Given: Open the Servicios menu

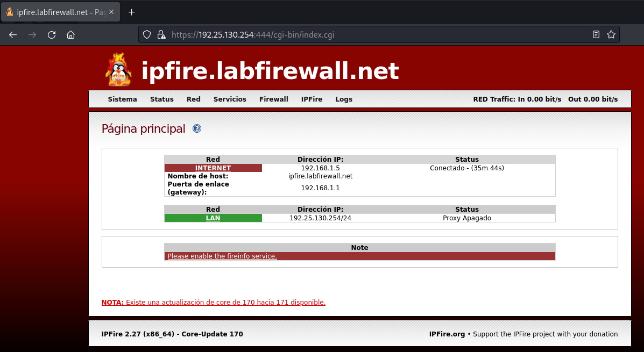Looking at the screenshot, I should 230,99.
